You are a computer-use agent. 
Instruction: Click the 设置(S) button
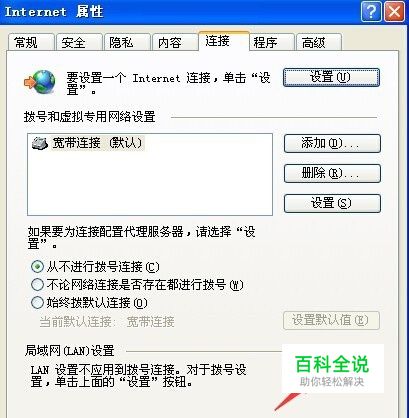332,203
